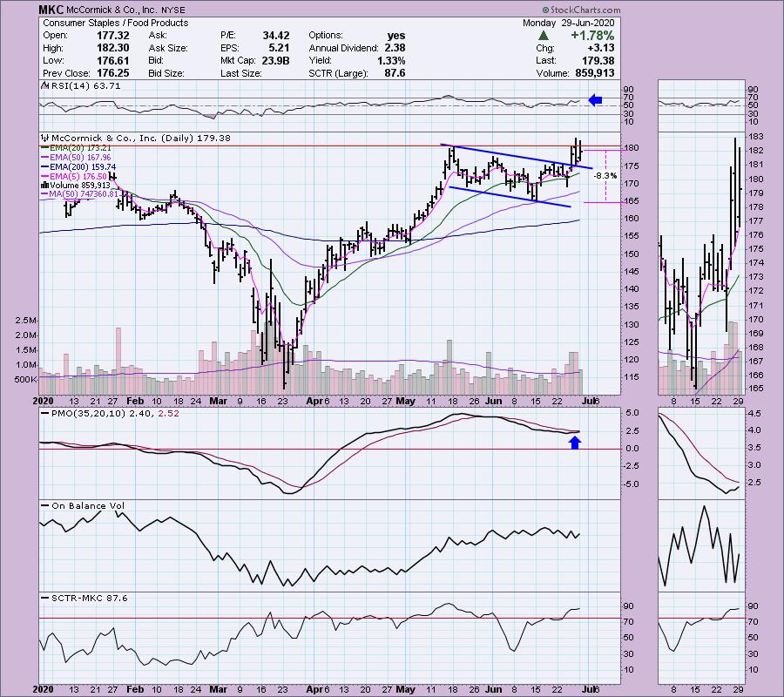Viewport: 784px width, 697px height.
Task: Click the Ask Size: label
Action: point(168,48)
